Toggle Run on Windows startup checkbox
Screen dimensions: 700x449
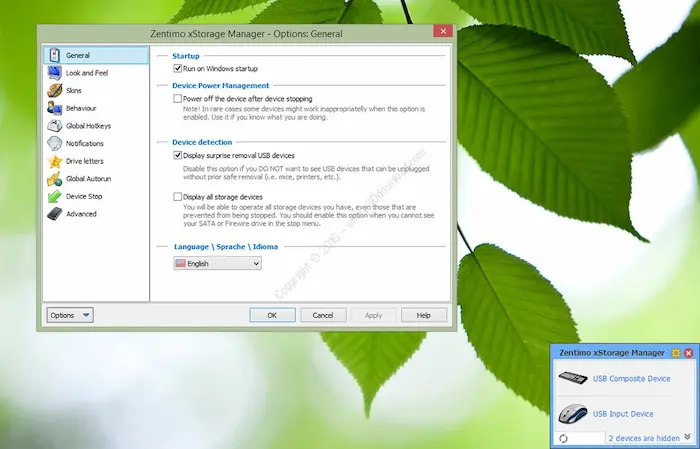pyautogui.click(x=178, y=68)
